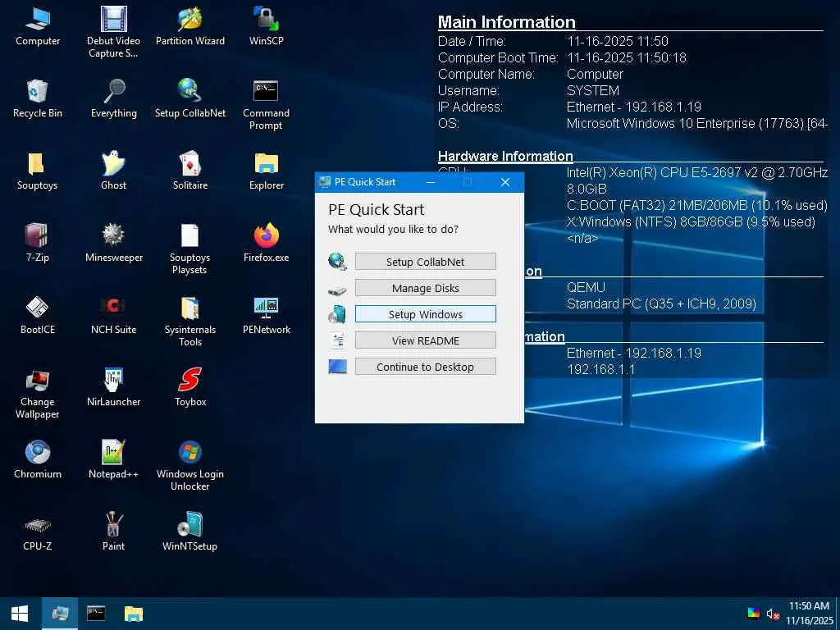This screenshot has width=840, height=630.
Task: Select Setup CollabNet desktop icon
Action: tap(190, 98)
